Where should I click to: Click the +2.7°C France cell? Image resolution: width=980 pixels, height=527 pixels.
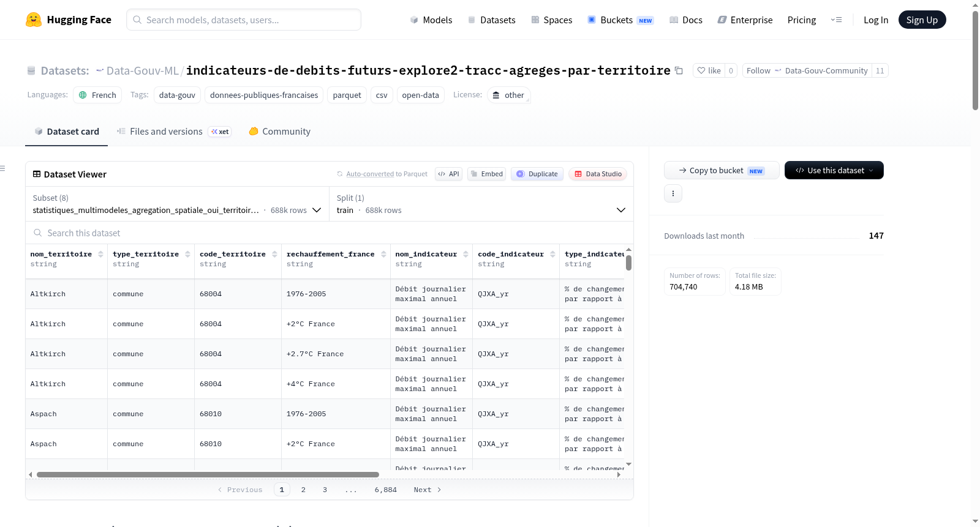coord(336,354)
